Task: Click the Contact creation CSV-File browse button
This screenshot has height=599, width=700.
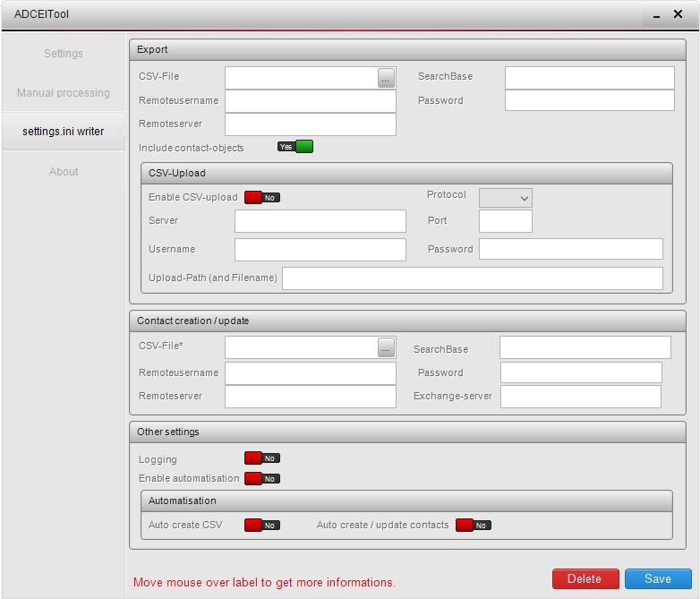Action: (x=386, y=347)
